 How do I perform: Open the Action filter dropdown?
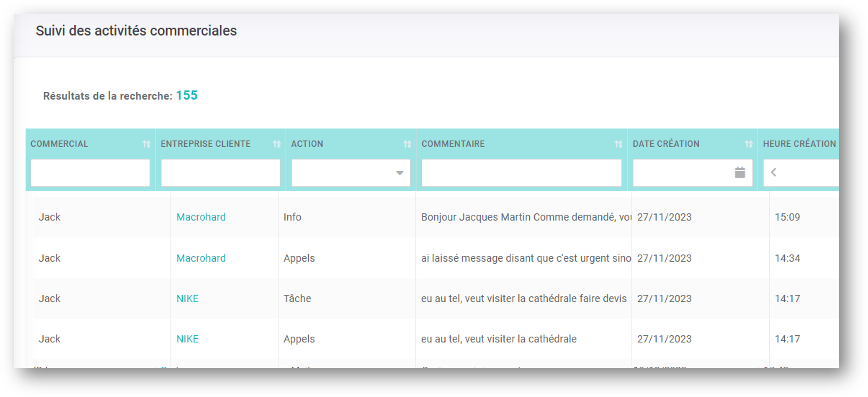pyautogui.click(x=400, y=173)
